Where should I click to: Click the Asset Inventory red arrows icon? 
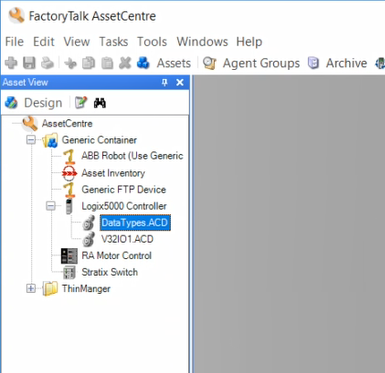tap(69, 173)
